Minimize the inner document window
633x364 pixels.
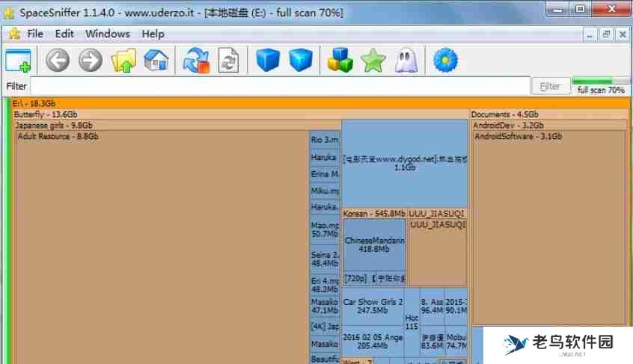(590, 35)
